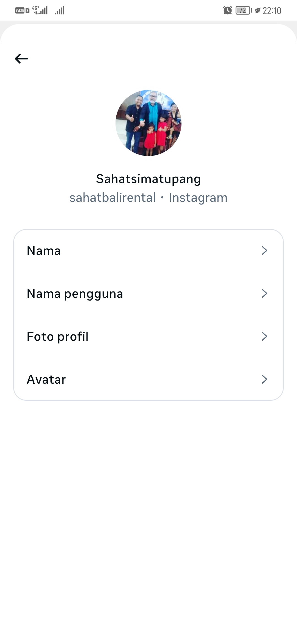Open the Avatar settings label
Screen dimensions: 297x644
tap(46, 380)
